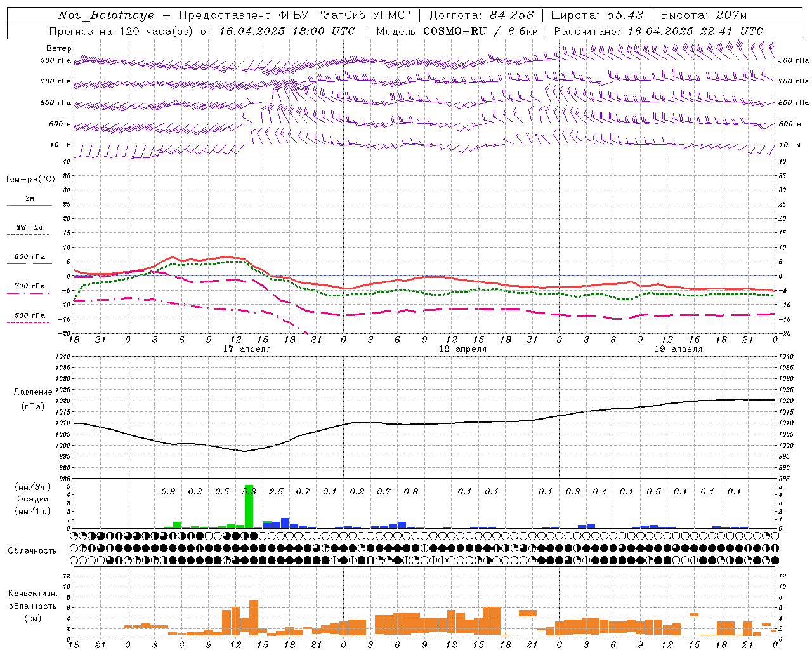This screenshot has height=650, width=812.
Task: Click the "(км)" unit under convective cloudiness
Action: coord(32,618)
